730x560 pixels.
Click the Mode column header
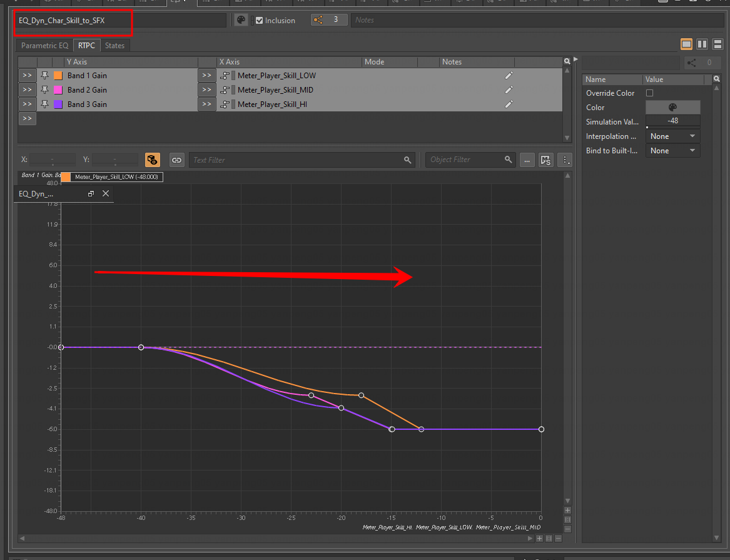click(390, 62)
